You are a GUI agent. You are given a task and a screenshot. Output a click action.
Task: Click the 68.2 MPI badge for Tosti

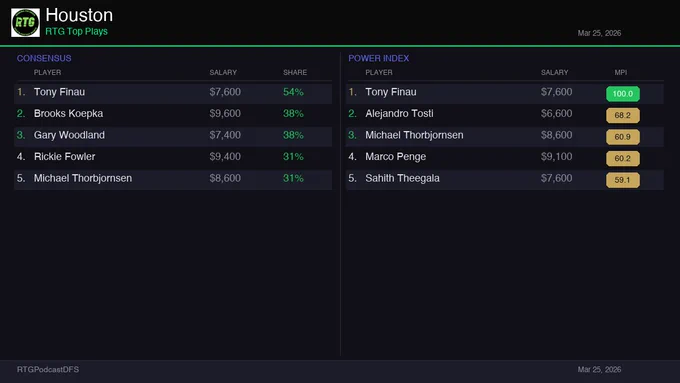click(x=622, y=115)
